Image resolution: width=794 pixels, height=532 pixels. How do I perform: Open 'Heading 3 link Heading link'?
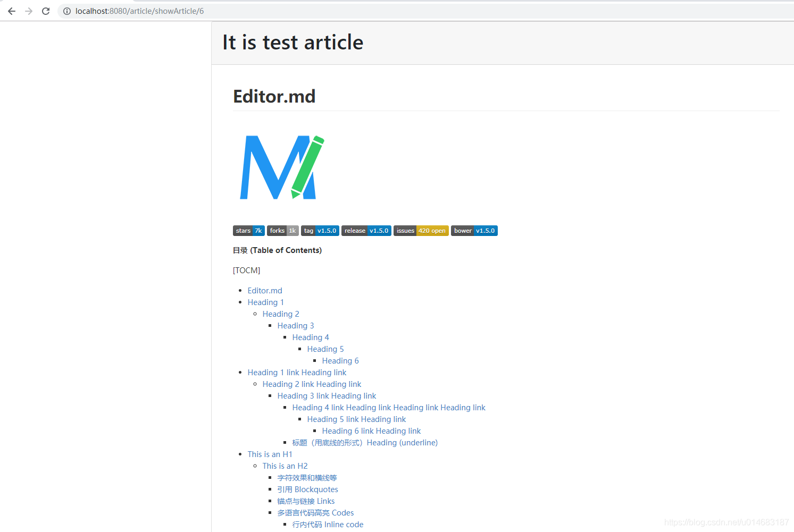click(x=327, y=396)
